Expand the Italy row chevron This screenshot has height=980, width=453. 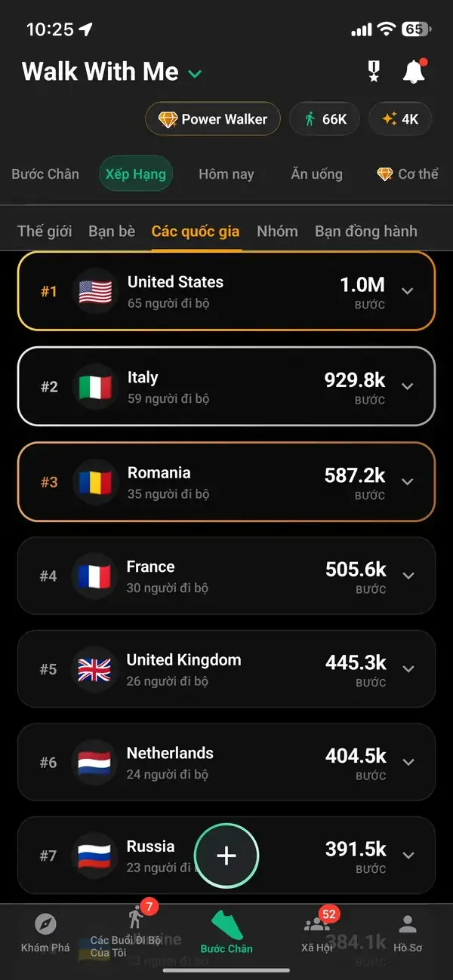coord(408,386)
